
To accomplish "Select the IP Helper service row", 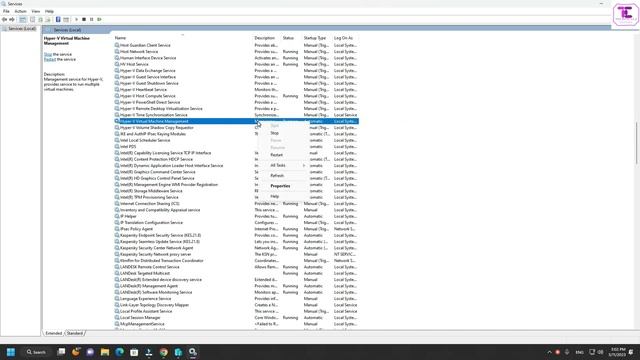I will [x=236, y=216].
